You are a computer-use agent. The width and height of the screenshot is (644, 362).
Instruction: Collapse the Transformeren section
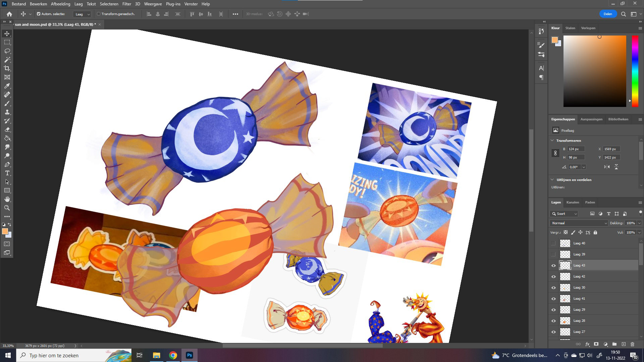552,140
